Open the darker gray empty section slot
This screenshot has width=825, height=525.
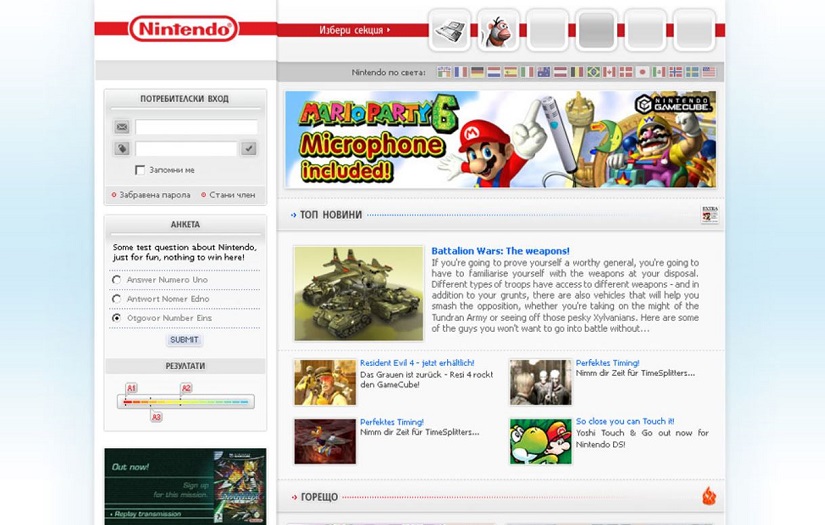click(x=596, y=31)
